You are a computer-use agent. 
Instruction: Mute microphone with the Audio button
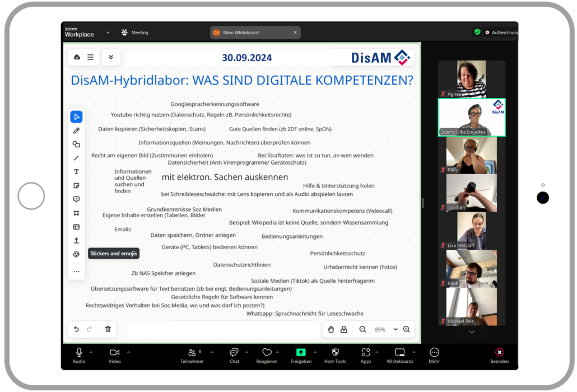click(x=79, y=354)
